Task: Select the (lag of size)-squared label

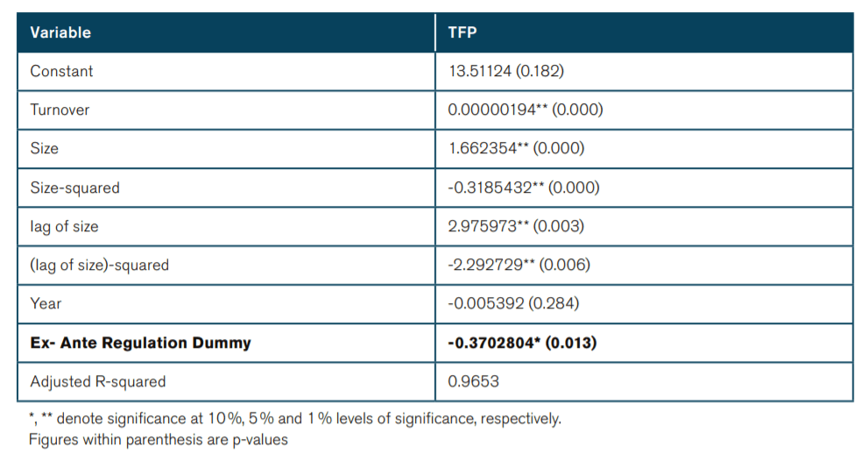Action: 100,265
